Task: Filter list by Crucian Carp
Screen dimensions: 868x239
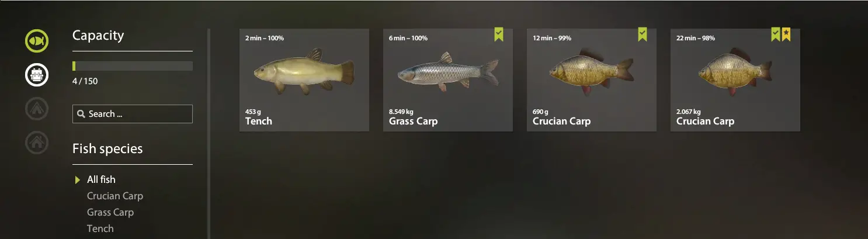Action: tap(115, 196)
